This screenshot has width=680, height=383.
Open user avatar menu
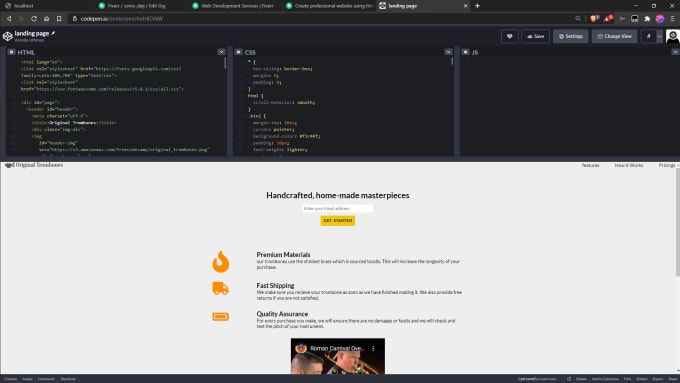click(x=673, y=36)
